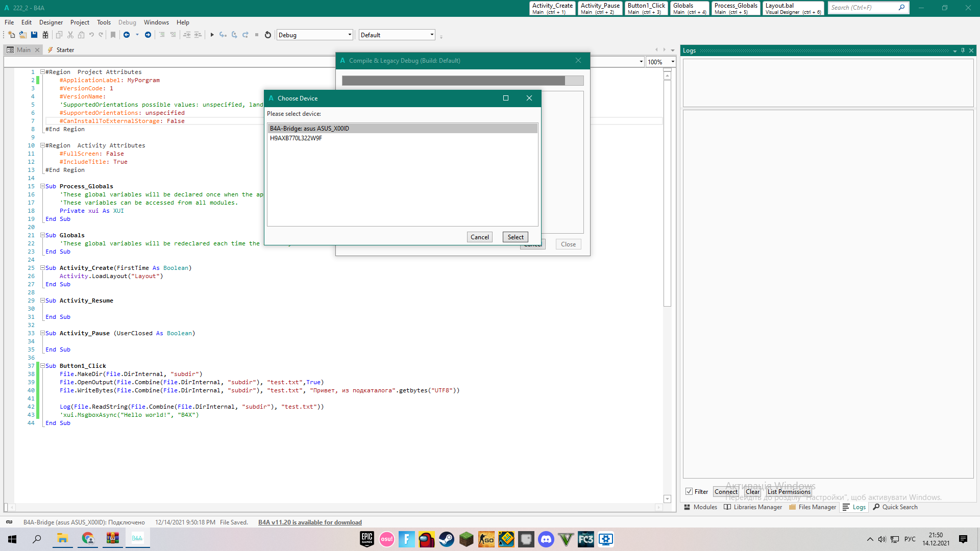
Task: Restart the app with the restart icon
Action: coord(267,34)
